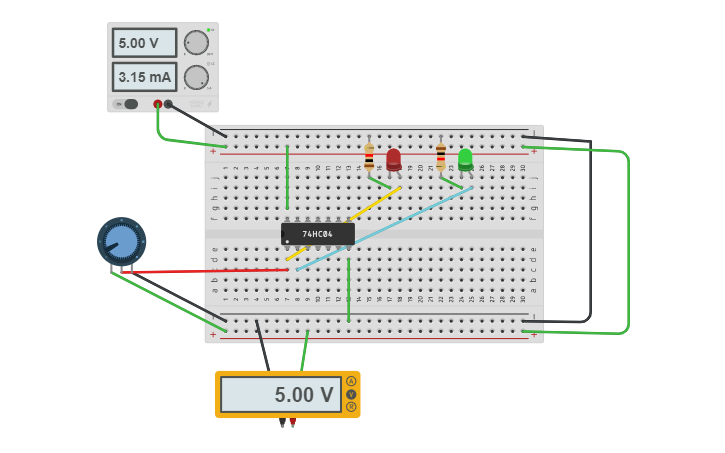Click the power supply lightning bolt logo
The width and height of the screenshot is (725, 453).
click(210, 104)
